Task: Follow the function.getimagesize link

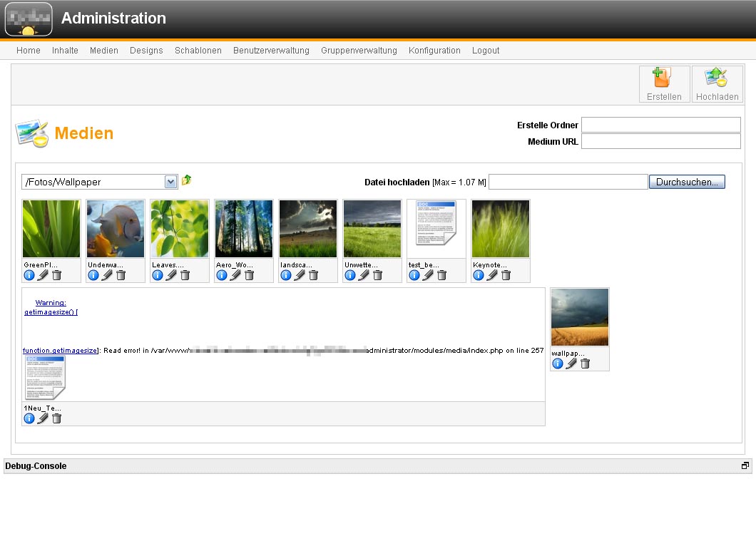Action: [x=60, y=351]
